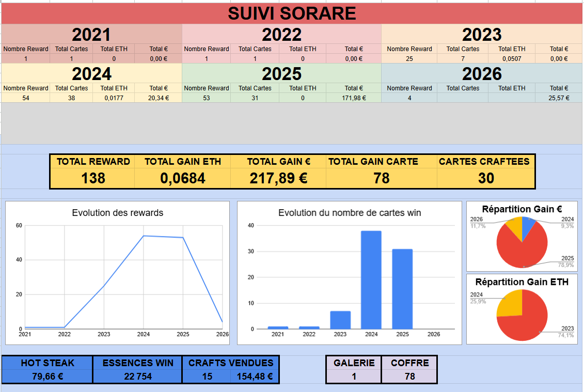
Task: Click the ESSENCES WIN header cell
Action: click(x=138, y=363)
